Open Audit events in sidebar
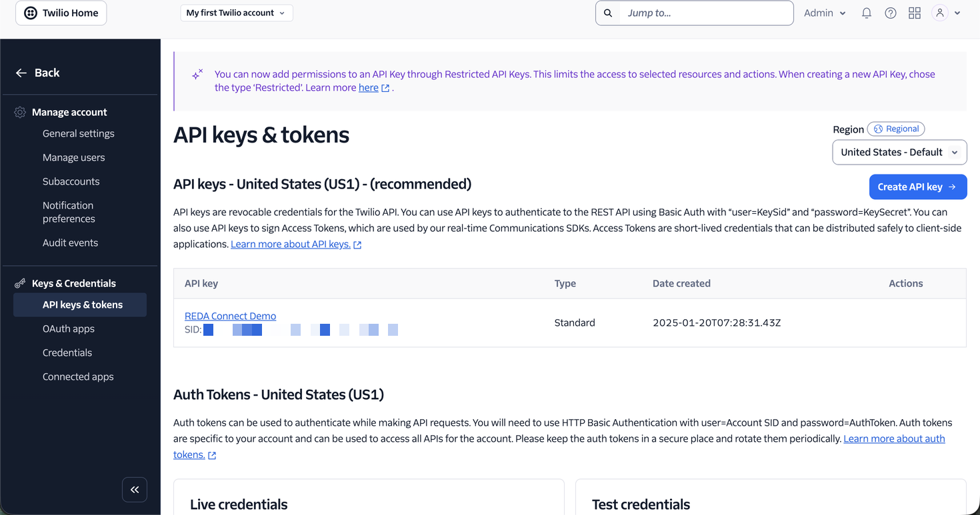 pyautogui.click(x=71, y=243)
